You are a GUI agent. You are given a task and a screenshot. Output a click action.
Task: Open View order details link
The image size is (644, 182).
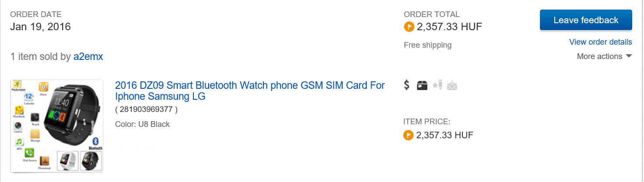[x=600, y=42]
